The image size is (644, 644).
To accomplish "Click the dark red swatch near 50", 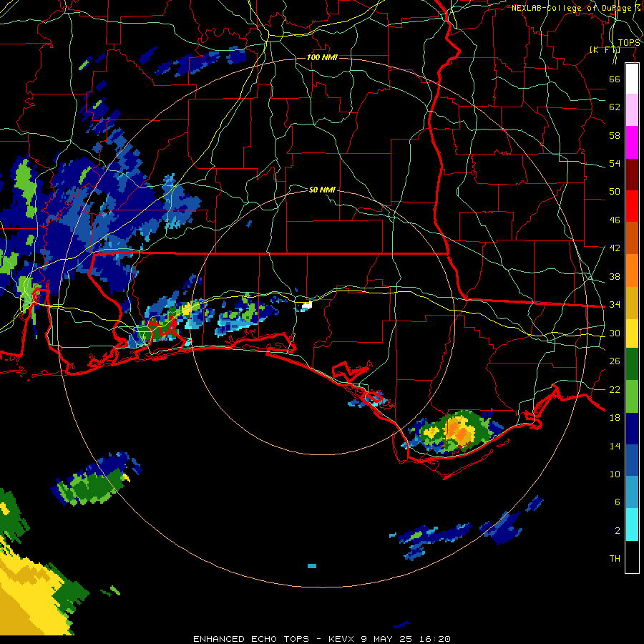I will pyautogui.click(x=632, y=175).
